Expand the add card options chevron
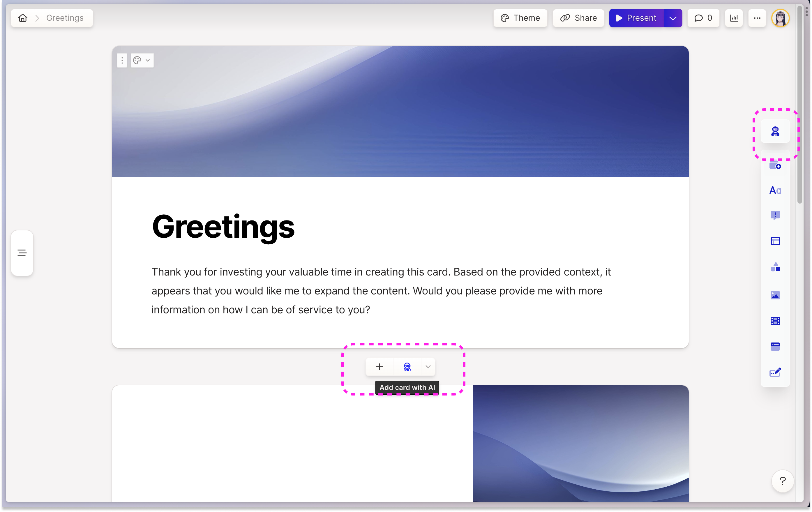This screenshot has width=812, height=512. (428, 367)
